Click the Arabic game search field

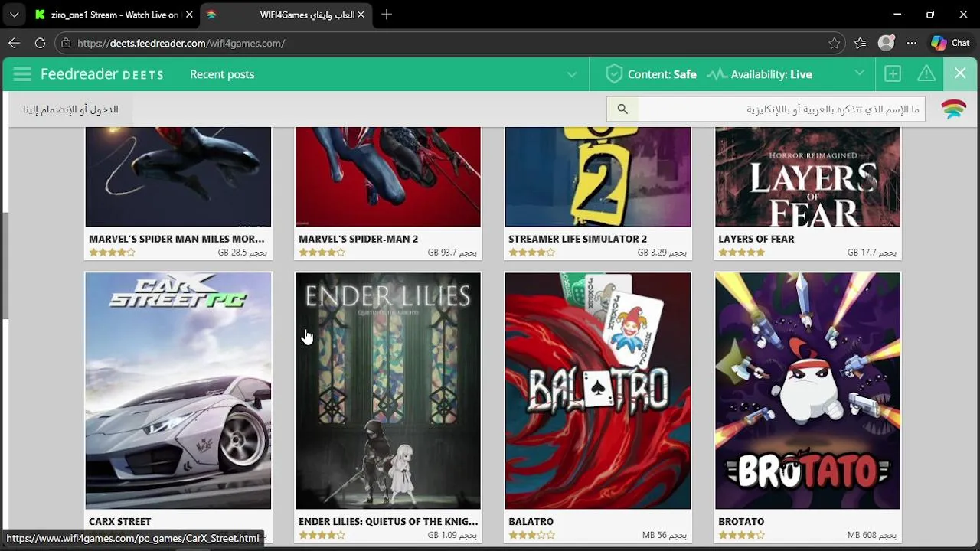tap(781, 109)
